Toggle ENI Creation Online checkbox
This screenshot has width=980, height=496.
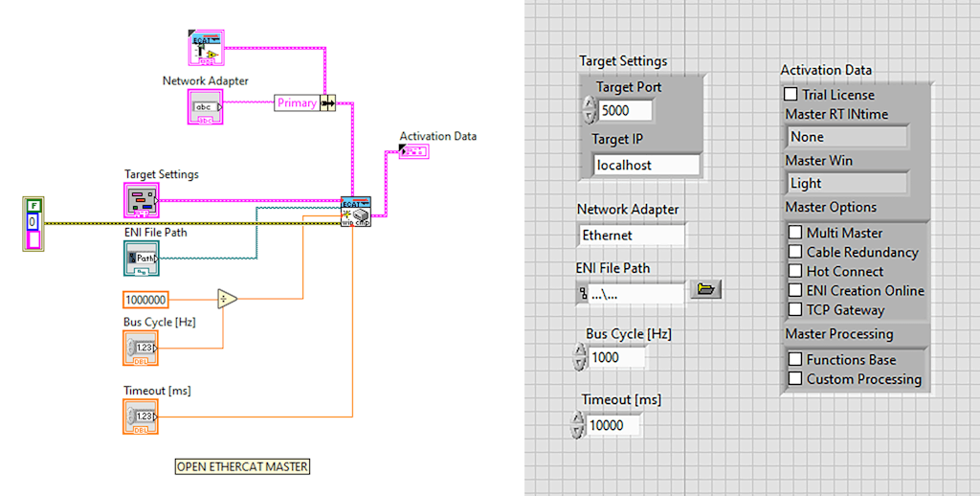point(795,290)
